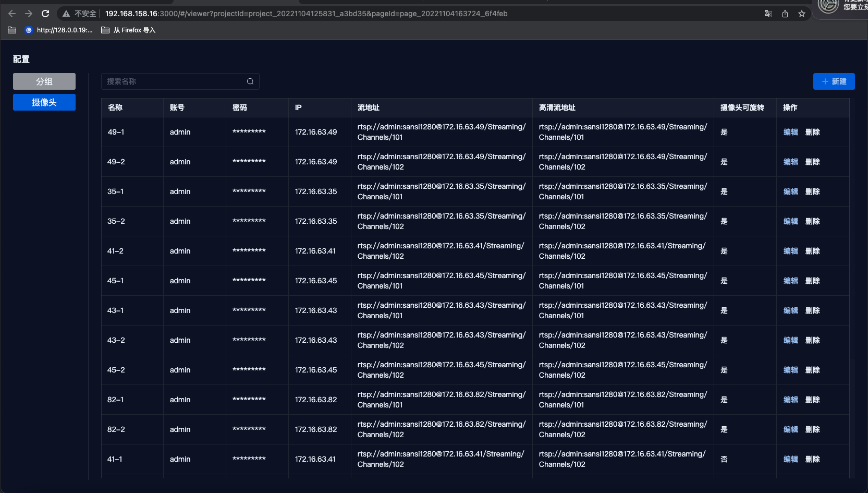Viewport: 868px width, 493px height.
Task: Focus the 搜索名称 search field
Action: pos(180,81)
